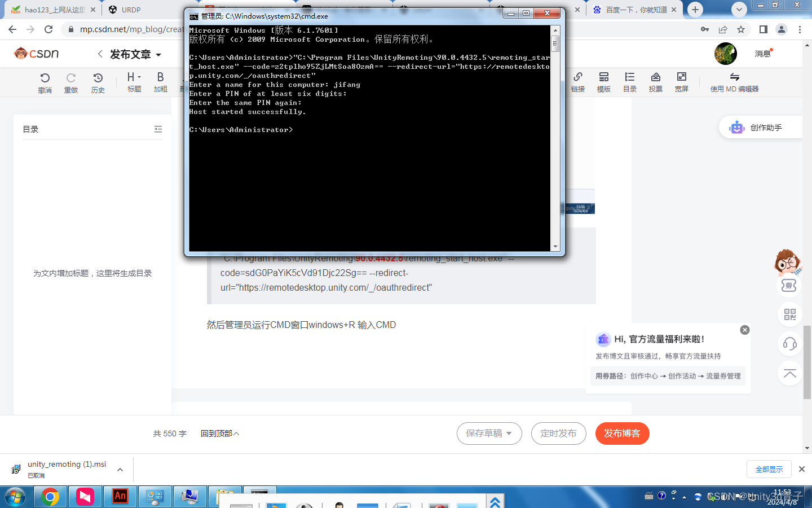Go back in Chrome
The image size is (812, 508).
point(12,29)
